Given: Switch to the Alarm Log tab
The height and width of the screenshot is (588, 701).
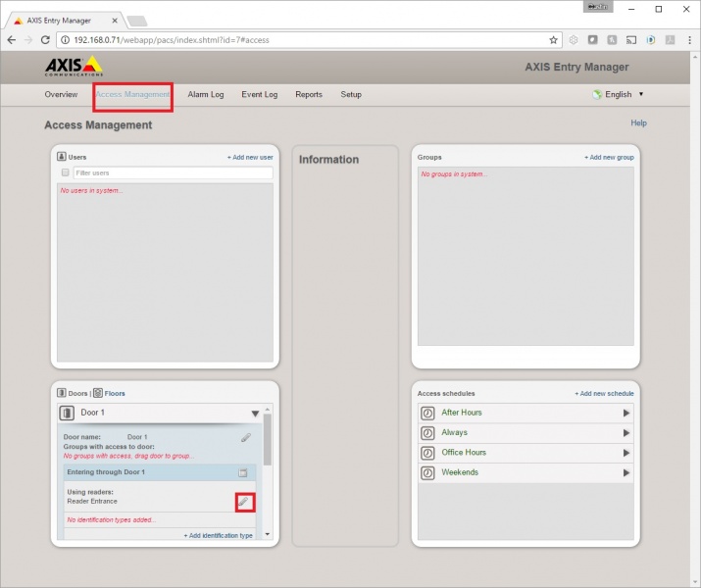Looking at the screenshot, I should 206,95.
